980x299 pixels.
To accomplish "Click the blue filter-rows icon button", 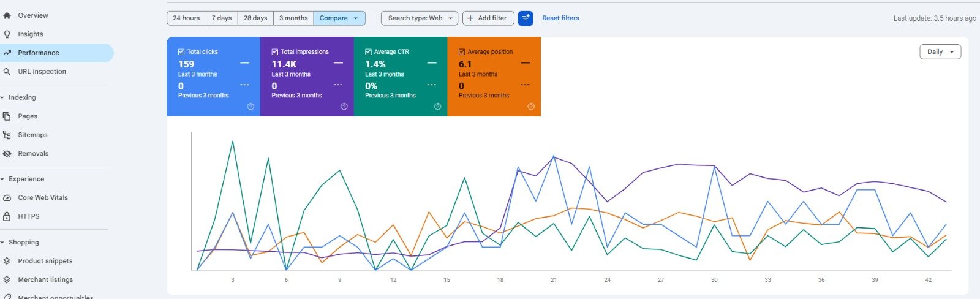I will coord(526,18).
